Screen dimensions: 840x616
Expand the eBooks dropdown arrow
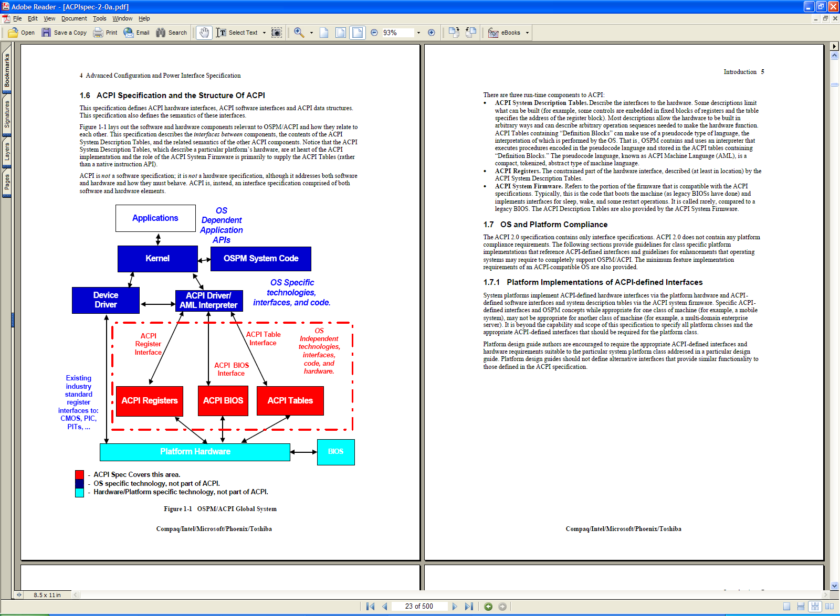click(x=527, y=33)
